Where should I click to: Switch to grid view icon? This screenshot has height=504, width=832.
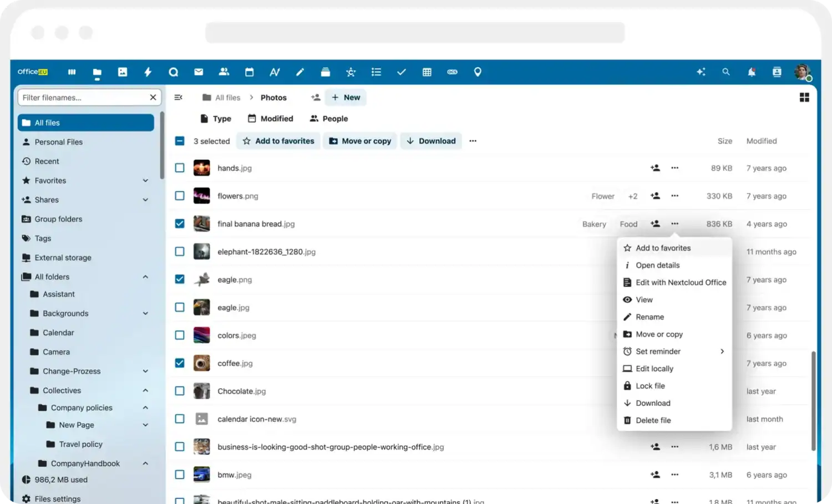coord(804,98)
